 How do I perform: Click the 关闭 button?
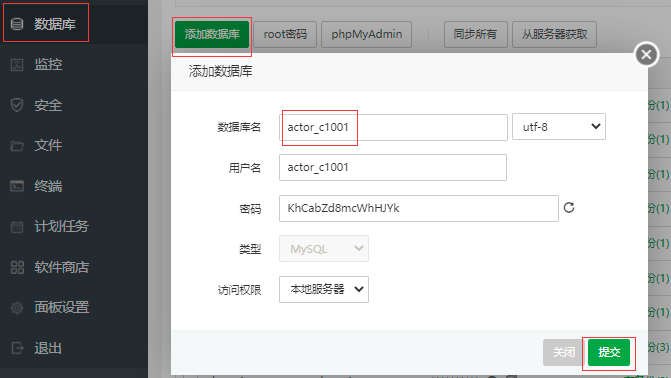pyautogui.click(x=564, y=352)
